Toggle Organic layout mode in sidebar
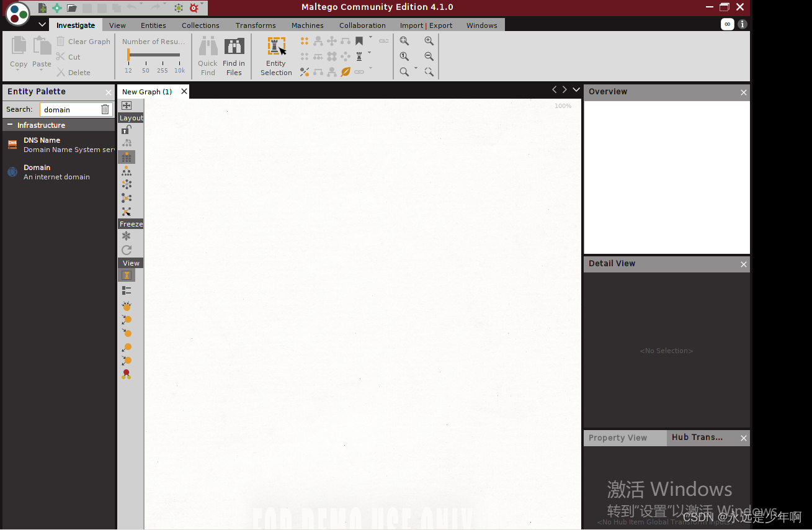 pyautogui.click(x=127, y=198)
